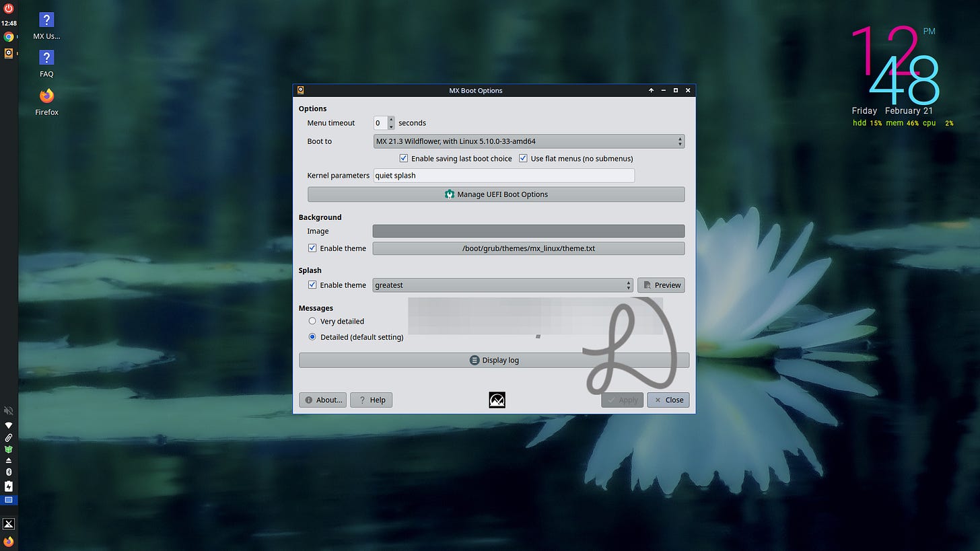Uncheck Enable theme under Splash
Viewport: 980px width, 551px height.
pos(312,285)
